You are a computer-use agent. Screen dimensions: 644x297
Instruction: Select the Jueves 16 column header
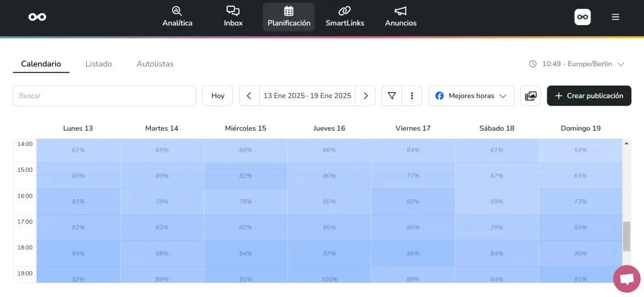point(330,128)
